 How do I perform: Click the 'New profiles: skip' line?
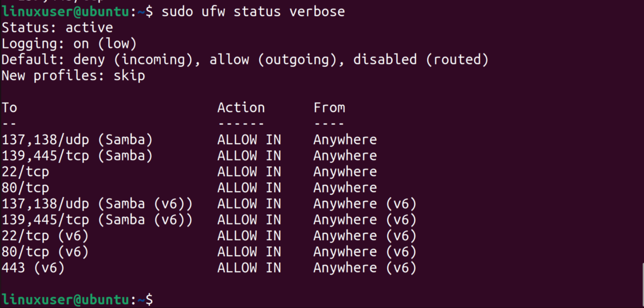click(73, 76)
